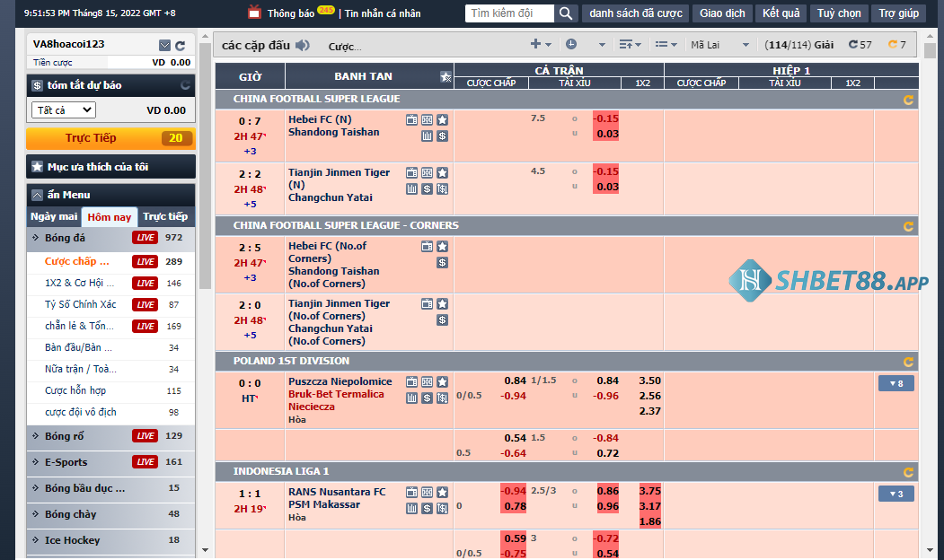Toggle the account envelope dropdown icon
Viewport: 944px width, 560px height.
(164, 45)
